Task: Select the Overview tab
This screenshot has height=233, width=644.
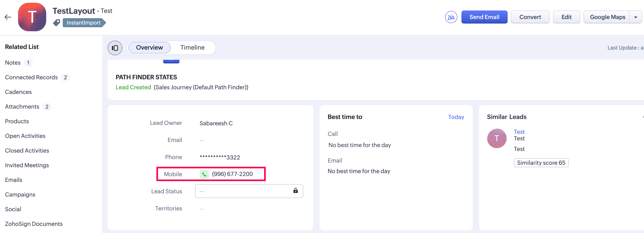Action: [x=149, y=47]
